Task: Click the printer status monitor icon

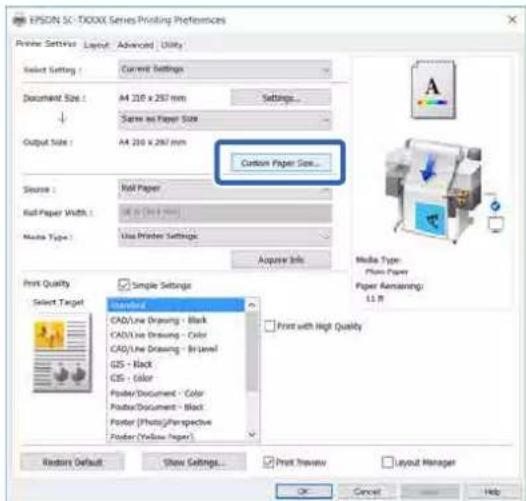Action: click(x=496, y=216)
